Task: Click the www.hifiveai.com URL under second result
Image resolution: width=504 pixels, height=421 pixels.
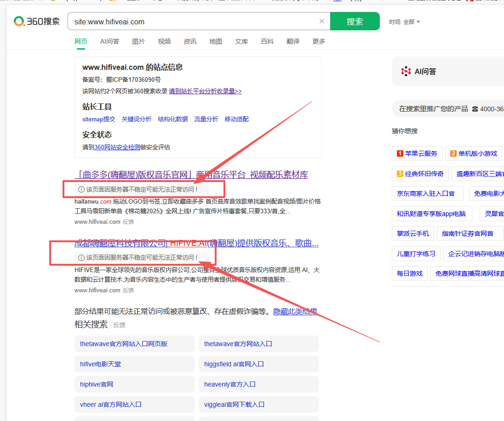Action: click(x=97, y=290)
